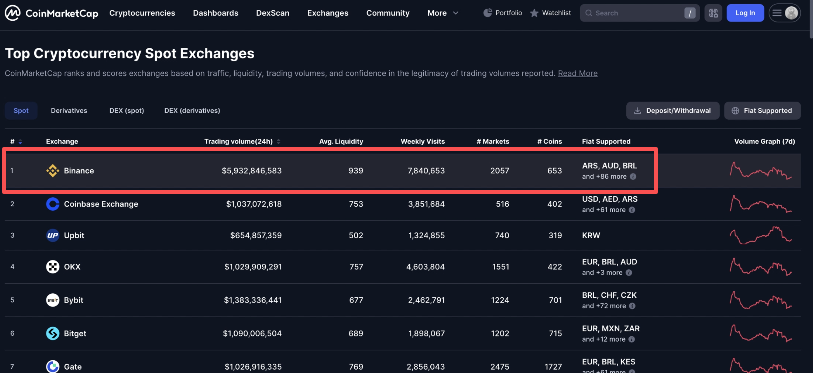Open Dashboards menu

coord(216,13)
